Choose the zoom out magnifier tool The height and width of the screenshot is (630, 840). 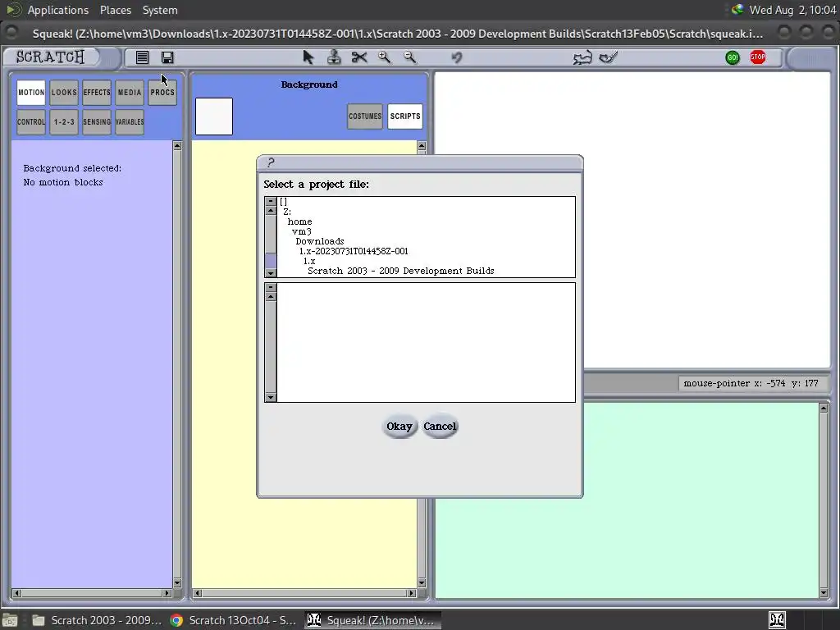click(x=410, y=57)
